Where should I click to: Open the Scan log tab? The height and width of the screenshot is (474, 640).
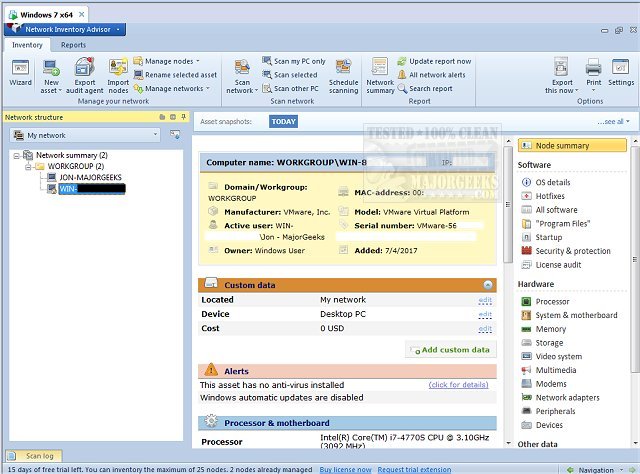34,456
